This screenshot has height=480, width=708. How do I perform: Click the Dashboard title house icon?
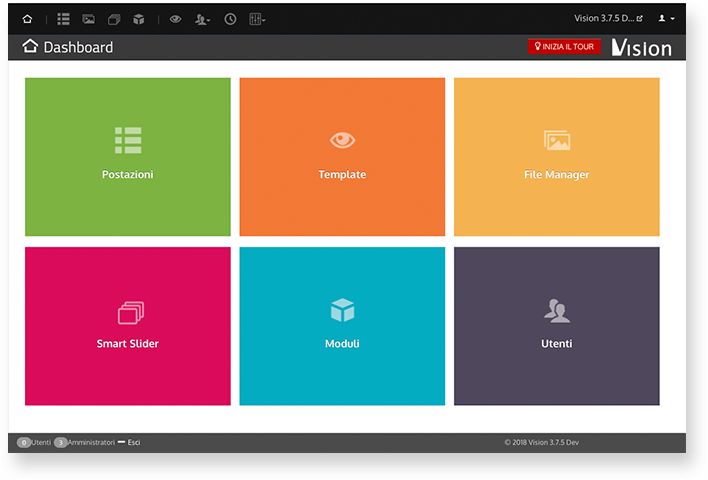point(30,46)
